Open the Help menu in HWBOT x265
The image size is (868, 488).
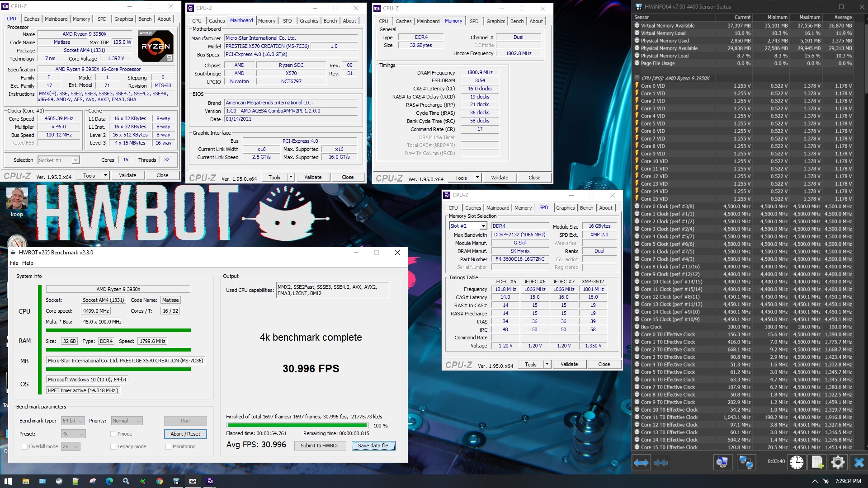coord(28,263)
